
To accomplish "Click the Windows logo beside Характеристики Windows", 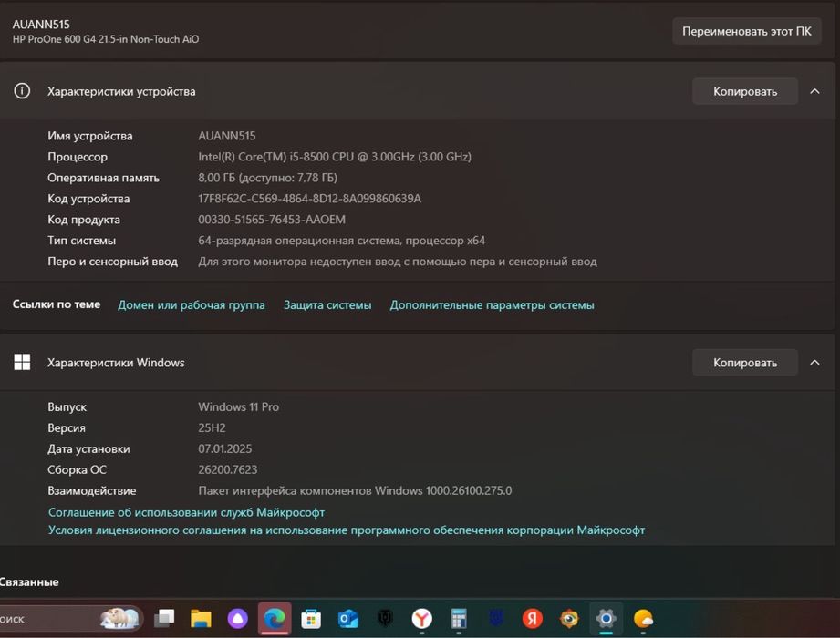I will (x=22, y=363).
